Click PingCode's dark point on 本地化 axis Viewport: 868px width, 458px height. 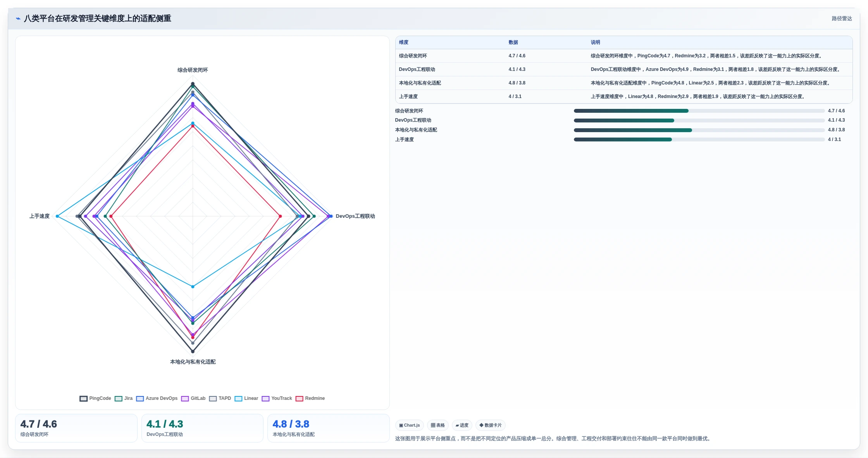(x=193, y=351)
